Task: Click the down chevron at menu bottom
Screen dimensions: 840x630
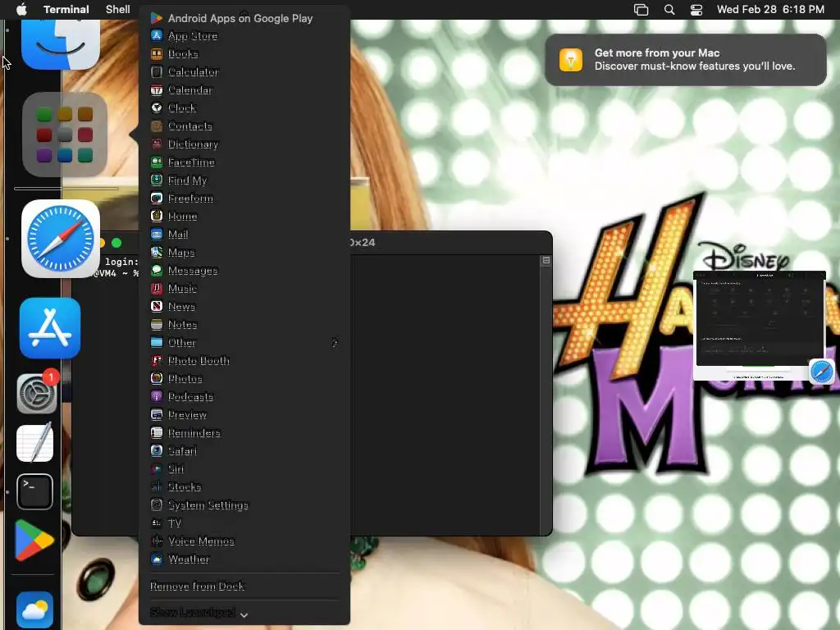Action: coord(244,615)
